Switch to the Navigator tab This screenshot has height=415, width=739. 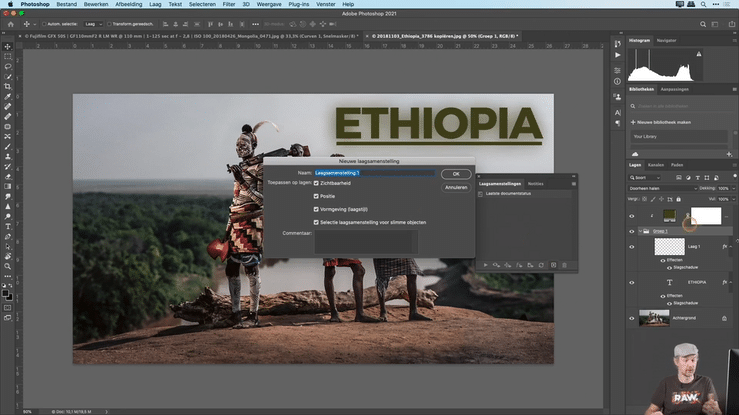coord(666,41)
